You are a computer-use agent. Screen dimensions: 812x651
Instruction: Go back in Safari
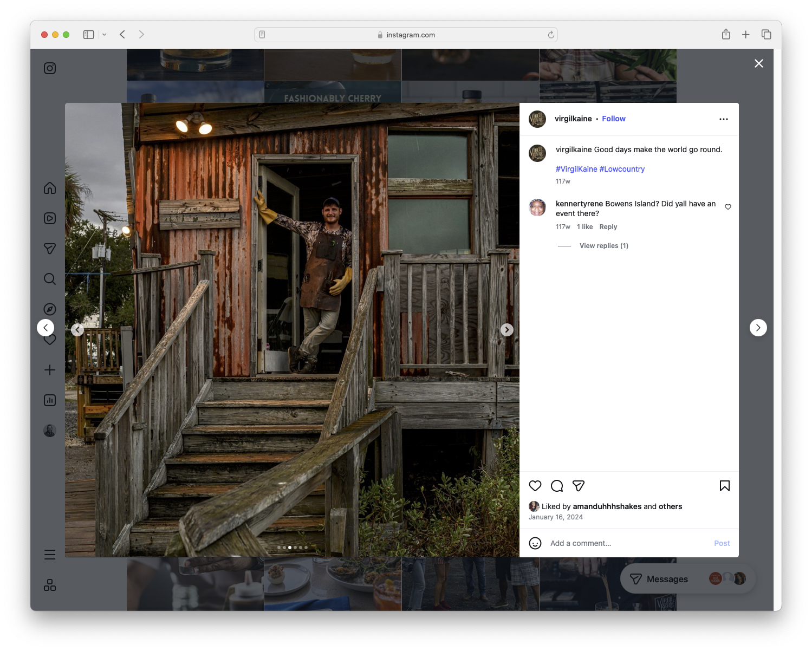click(x=122, y=35)
